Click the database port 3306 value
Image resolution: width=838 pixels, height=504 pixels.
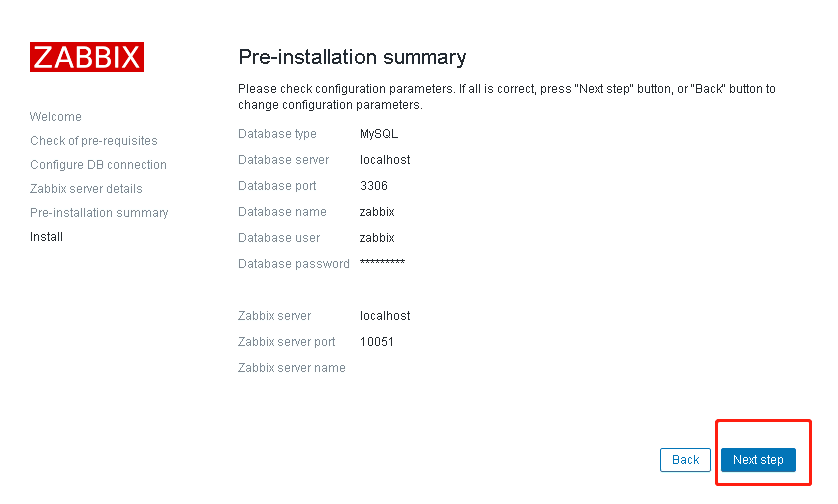(x=374, y=185)
